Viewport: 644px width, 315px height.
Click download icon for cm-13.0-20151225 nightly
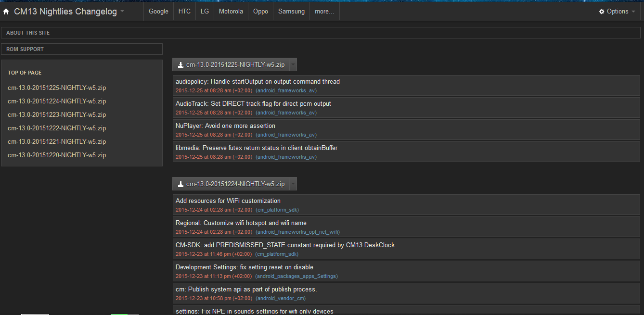pos(180,64)
